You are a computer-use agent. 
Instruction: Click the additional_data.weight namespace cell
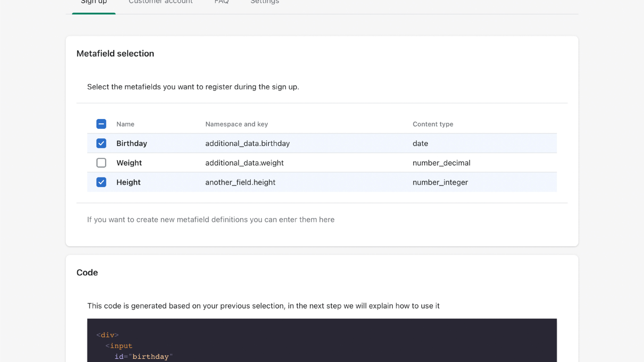244,163
